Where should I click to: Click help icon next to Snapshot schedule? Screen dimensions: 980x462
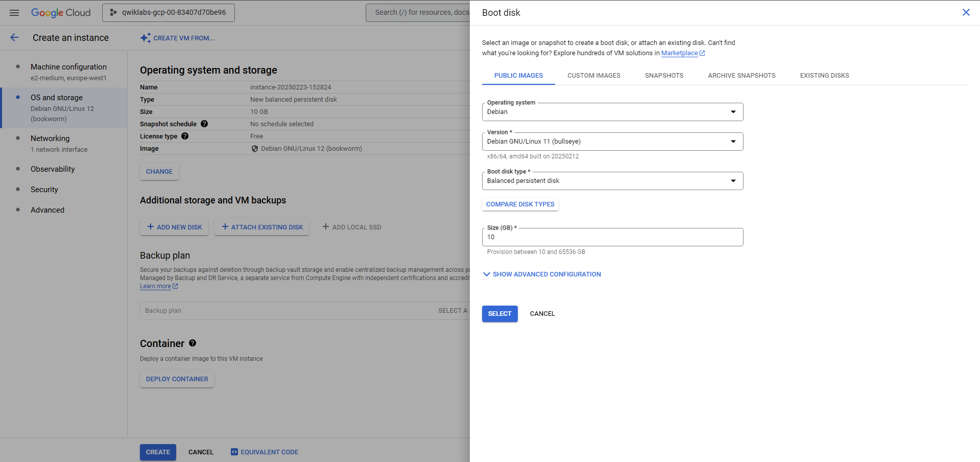tap(204, 124)
